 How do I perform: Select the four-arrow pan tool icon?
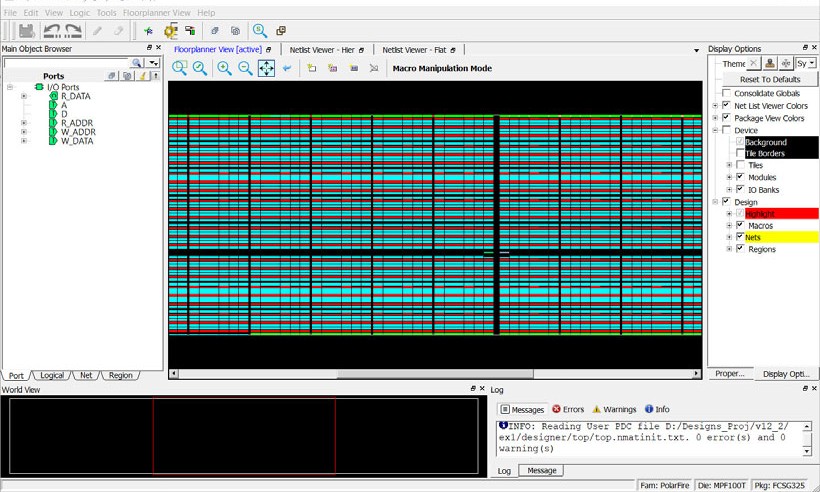pyautogui.click(x=266, y=68)
